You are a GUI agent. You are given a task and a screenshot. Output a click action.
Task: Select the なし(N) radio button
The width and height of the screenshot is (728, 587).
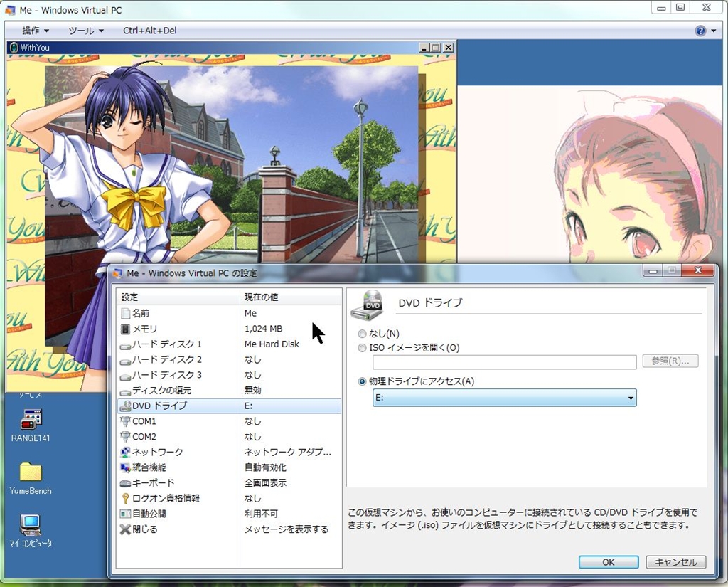(x=363, y=334)
